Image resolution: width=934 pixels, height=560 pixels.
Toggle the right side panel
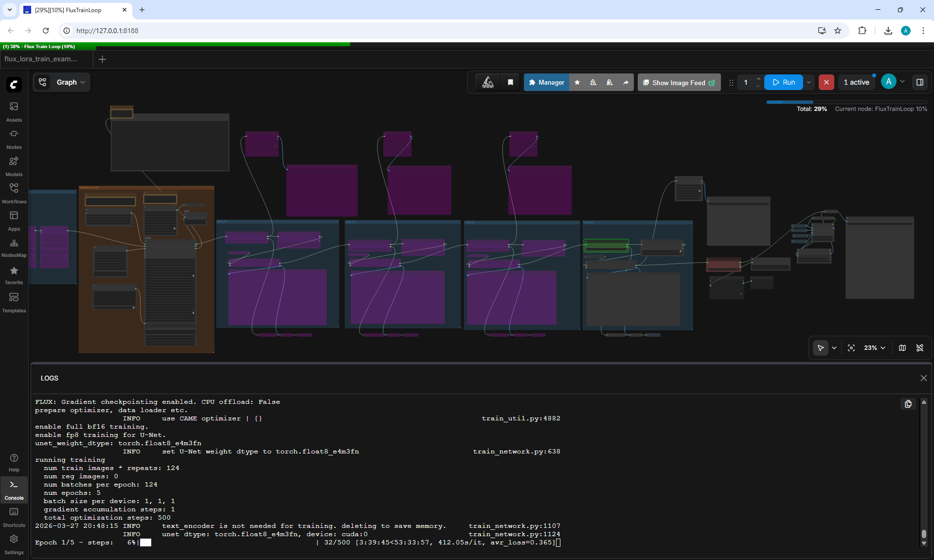click(920, 82)
